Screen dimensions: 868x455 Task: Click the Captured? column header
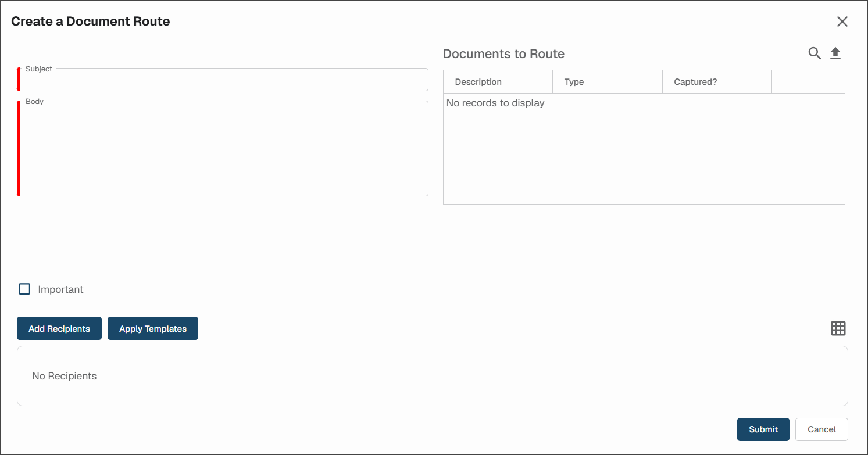[x=717, y=82]
